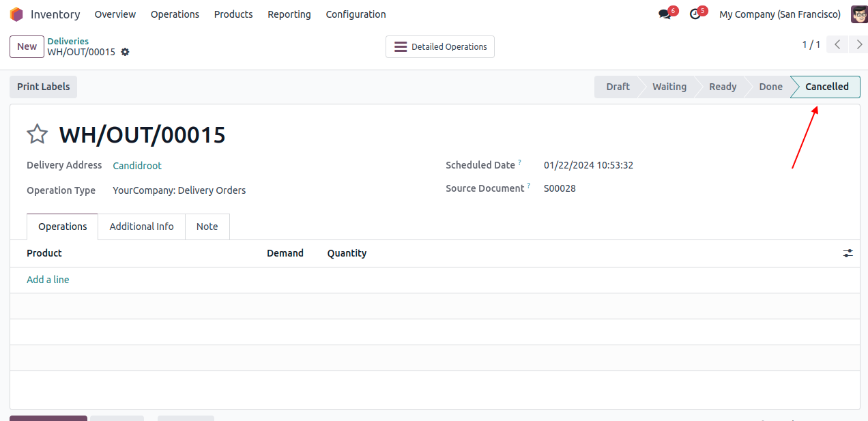Switch to the Note tab
Screen dimensions: 868x421
click(x=207, y=227)
